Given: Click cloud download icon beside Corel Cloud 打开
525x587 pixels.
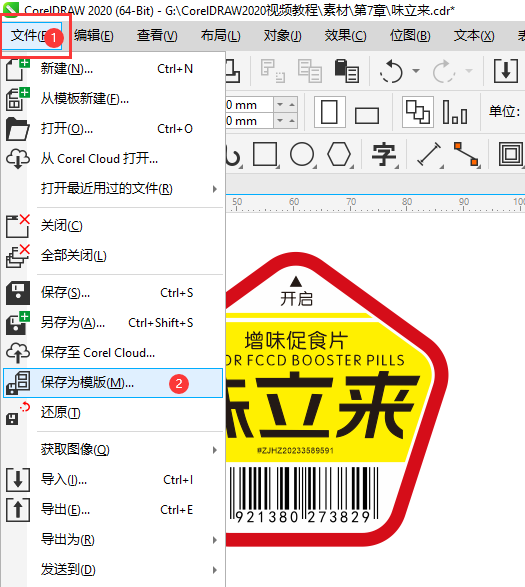Looking at the screenshot, I should click(18, 159).
